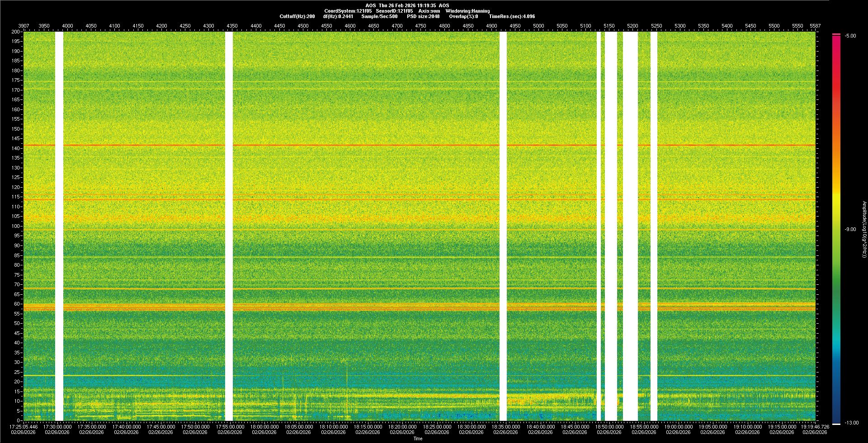Select the 17:30:00.000 time axis tick
The height and width of the screenshot is (443, 868).
pos(57,426)
